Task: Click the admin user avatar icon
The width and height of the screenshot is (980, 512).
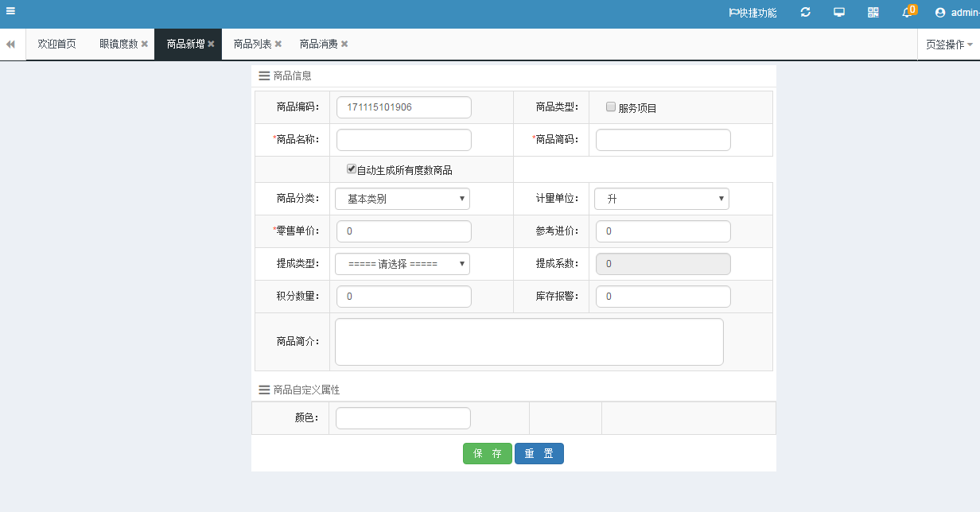Action: [940, 13]
